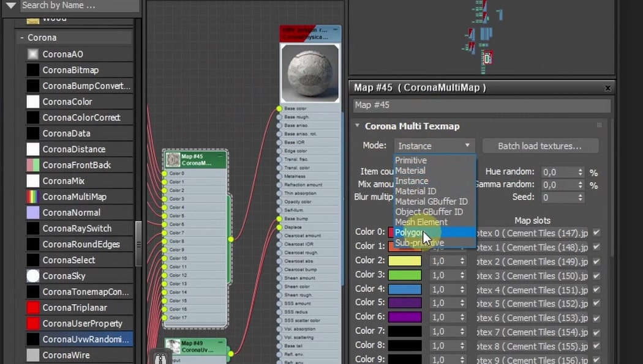
Task: Click the CoronaMultiMap rainbow icon
Action: 33,196
